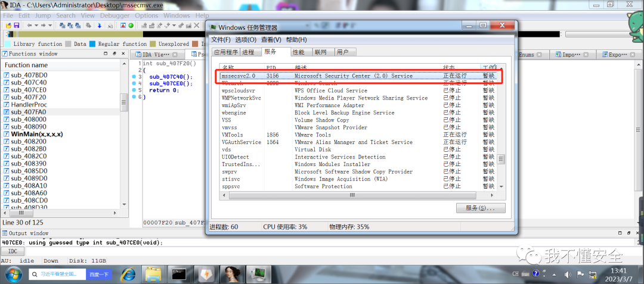Viewport: 644px width, 284px height.
Task: Click the second binoculars search icon
Action: (70, 26)
